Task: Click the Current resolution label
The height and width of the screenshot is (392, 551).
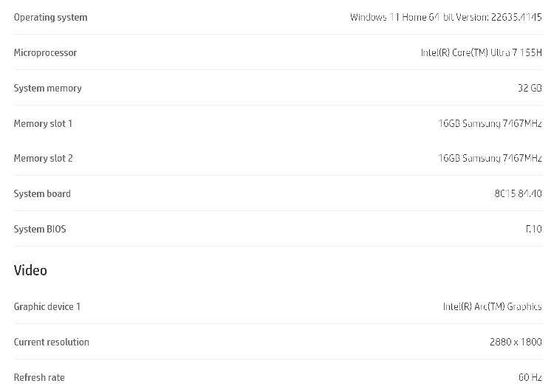Action: 51,343
